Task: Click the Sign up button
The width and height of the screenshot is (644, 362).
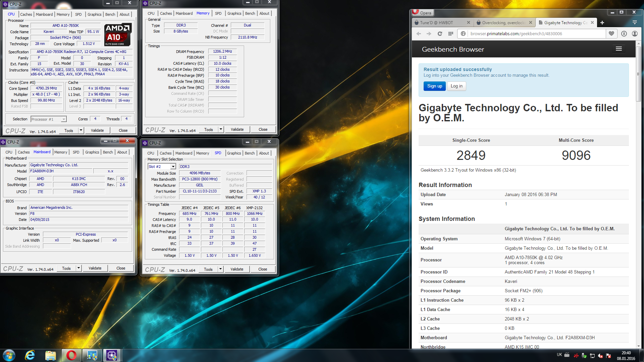Action: coord(435,86)
